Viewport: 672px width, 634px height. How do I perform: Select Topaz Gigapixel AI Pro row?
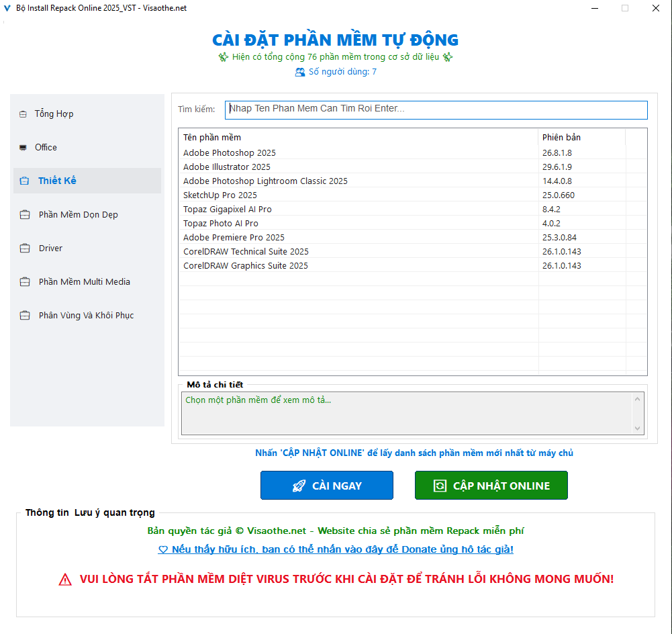[x=412, y=209]
